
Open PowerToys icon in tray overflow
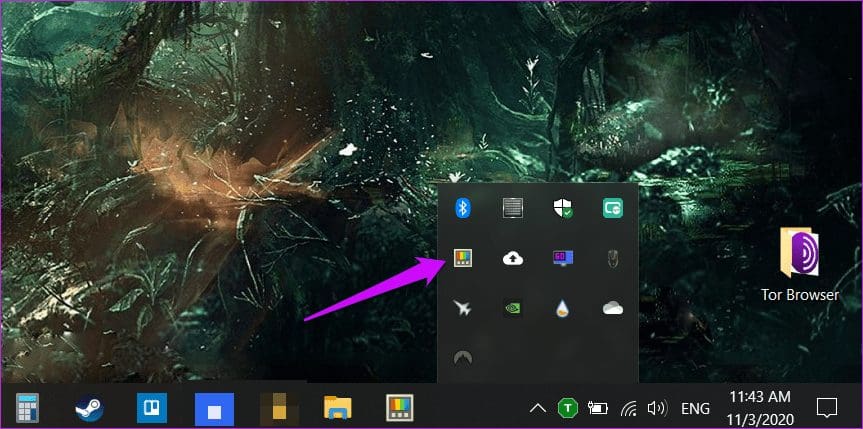coord(463,258)
